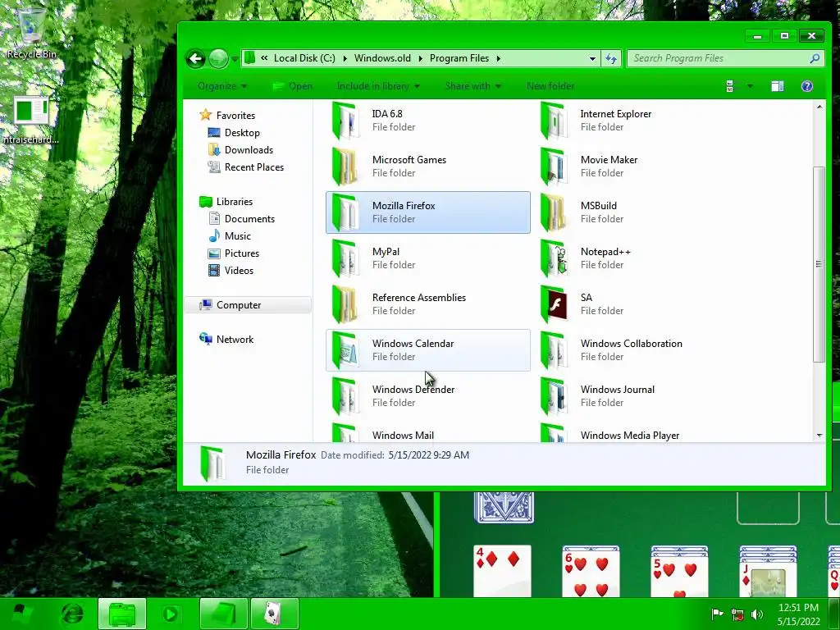This screenshot has height=630, width=840.
Task: Go to Local Disk (C:) breadcrumb
Action: (x=304, y=58)
